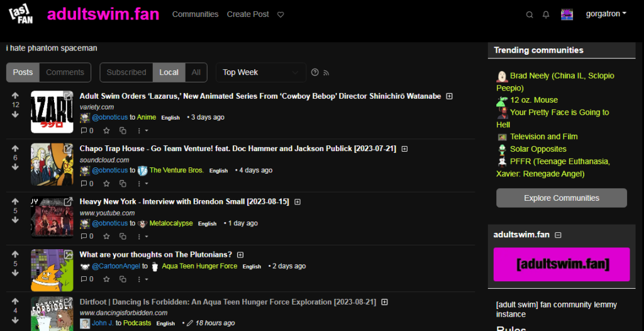The width and height of the screenshot is (644, 331).
Task: Upvote the Heavy New York post
Action: pos(15,201)
